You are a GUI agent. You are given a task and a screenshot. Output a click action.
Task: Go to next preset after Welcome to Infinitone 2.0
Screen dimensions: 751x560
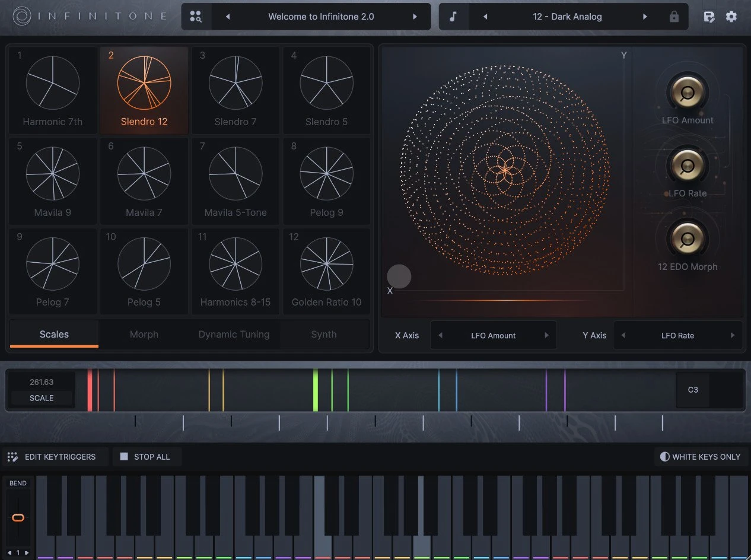tap(415, 17)
